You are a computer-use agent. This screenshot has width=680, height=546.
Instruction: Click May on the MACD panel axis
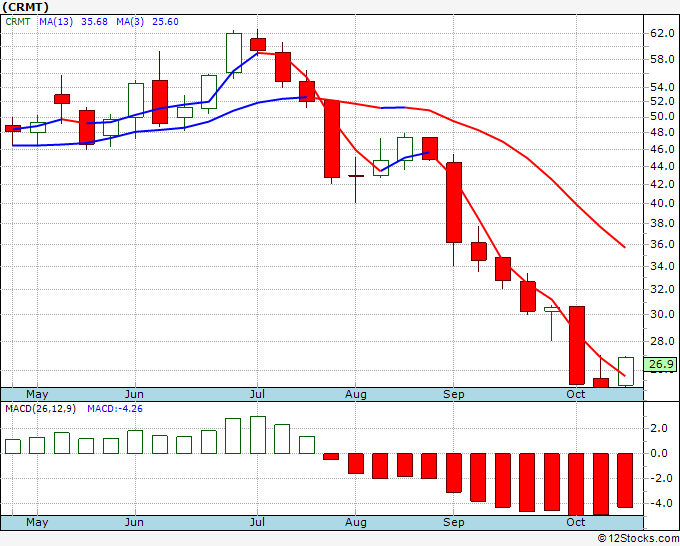pos(37,522)
